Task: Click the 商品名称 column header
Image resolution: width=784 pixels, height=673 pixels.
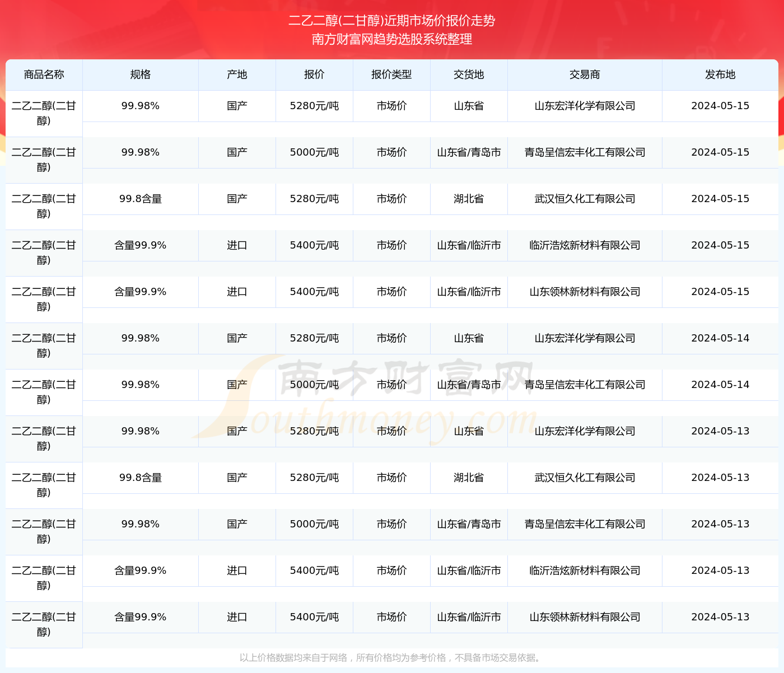Action: (44, 74)
